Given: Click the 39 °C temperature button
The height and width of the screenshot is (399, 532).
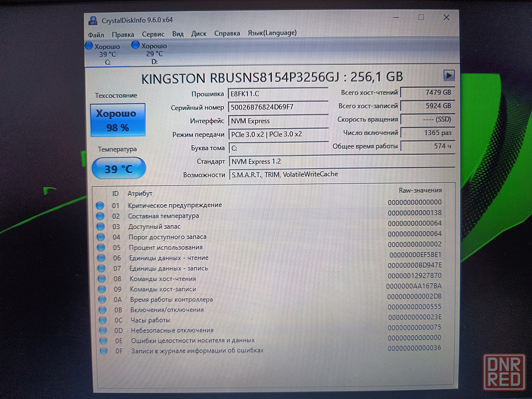Looking at the screenshot, I should click(x=119, y=169).
